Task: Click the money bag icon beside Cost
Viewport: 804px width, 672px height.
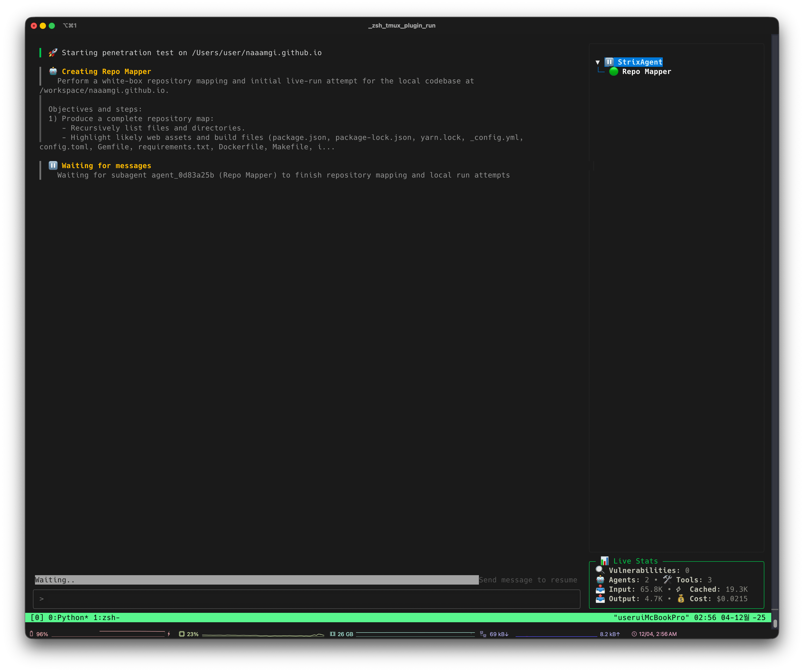Action: pyautogui.click(x=681, y=598)
